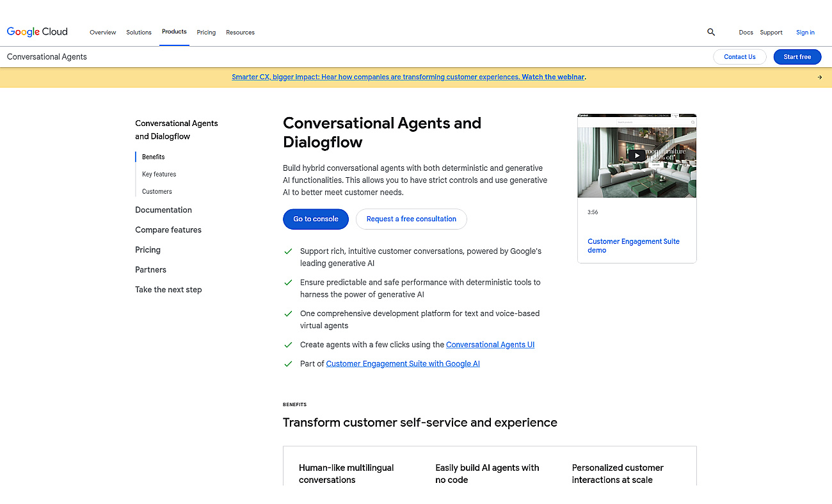Play the Customer Engagement Suite video

pos(636,155)
